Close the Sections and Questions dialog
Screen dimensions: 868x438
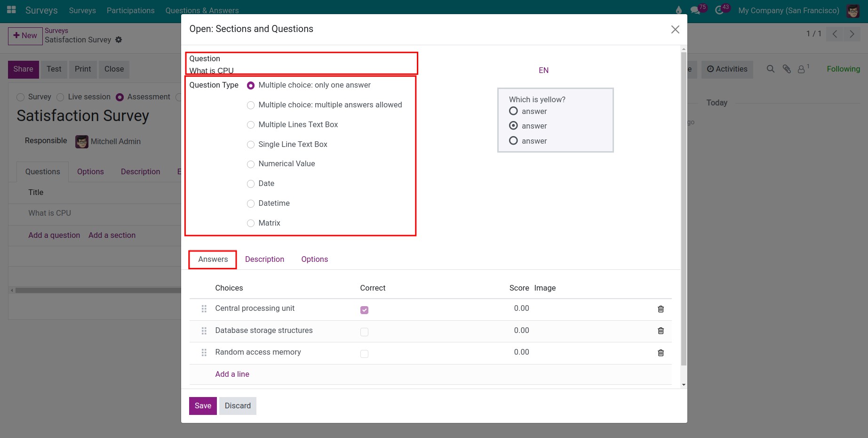point(675,29)
